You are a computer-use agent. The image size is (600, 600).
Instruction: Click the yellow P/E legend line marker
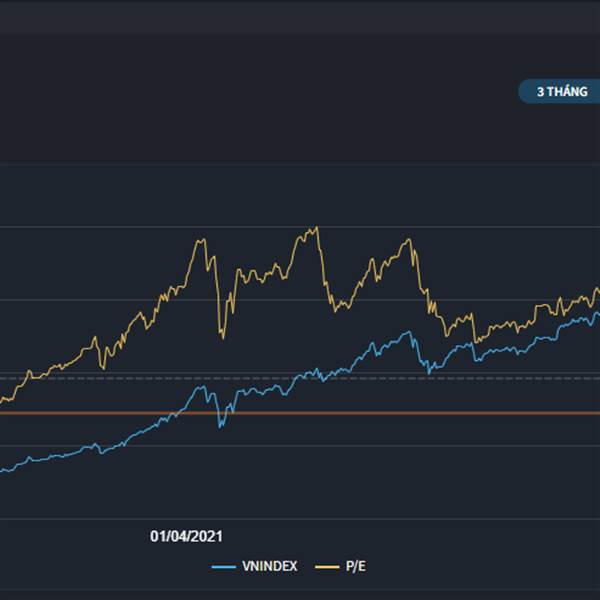[x=326, y=567]
